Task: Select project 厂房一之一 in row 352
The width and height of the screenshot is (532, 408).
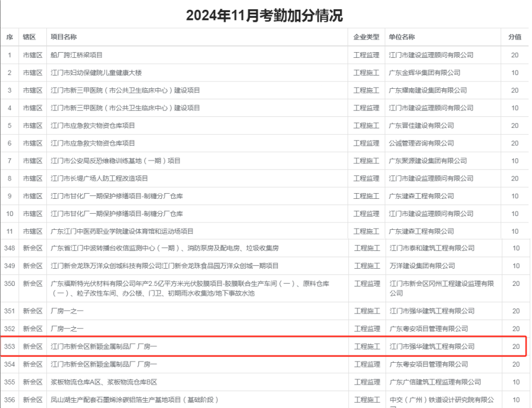Action: pos(67,328)
